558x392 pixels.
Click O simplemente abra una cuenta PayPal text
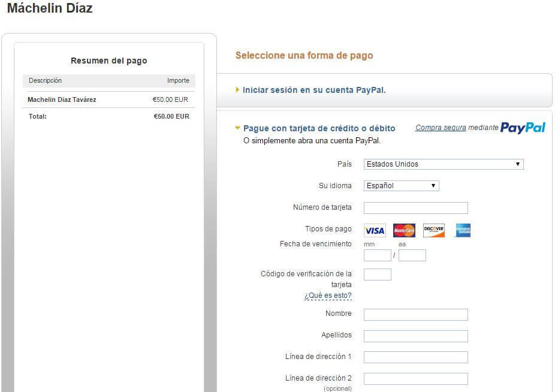[x=312, y=141]
